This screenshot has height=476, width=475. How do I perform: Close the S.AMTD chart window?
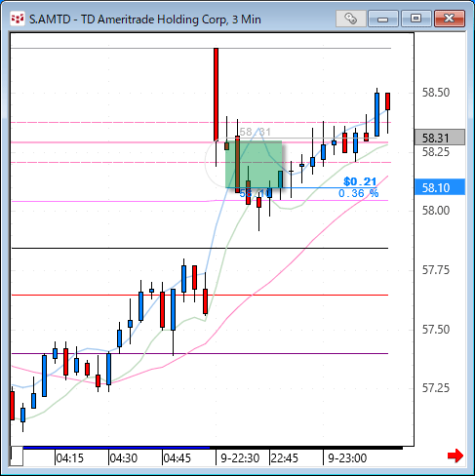[450, 19]
